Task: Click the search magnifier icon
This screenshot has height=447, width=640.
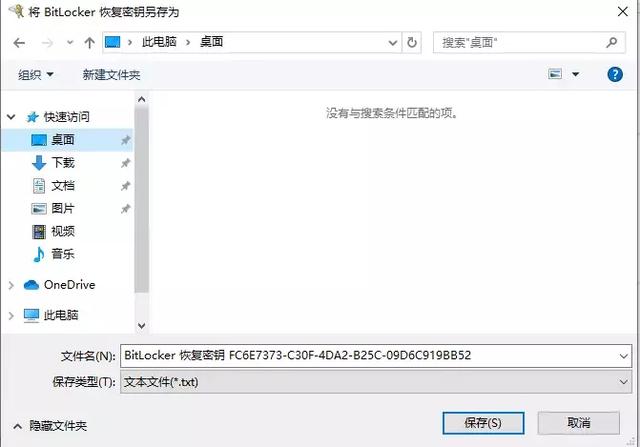Action: [x=611, y=42]
